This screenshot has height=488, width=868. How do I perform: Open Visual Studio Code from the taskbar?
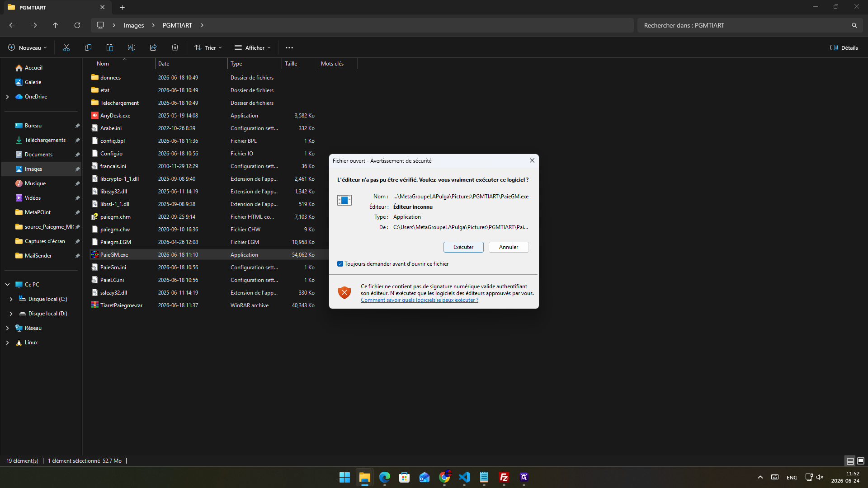click(464, 477)
